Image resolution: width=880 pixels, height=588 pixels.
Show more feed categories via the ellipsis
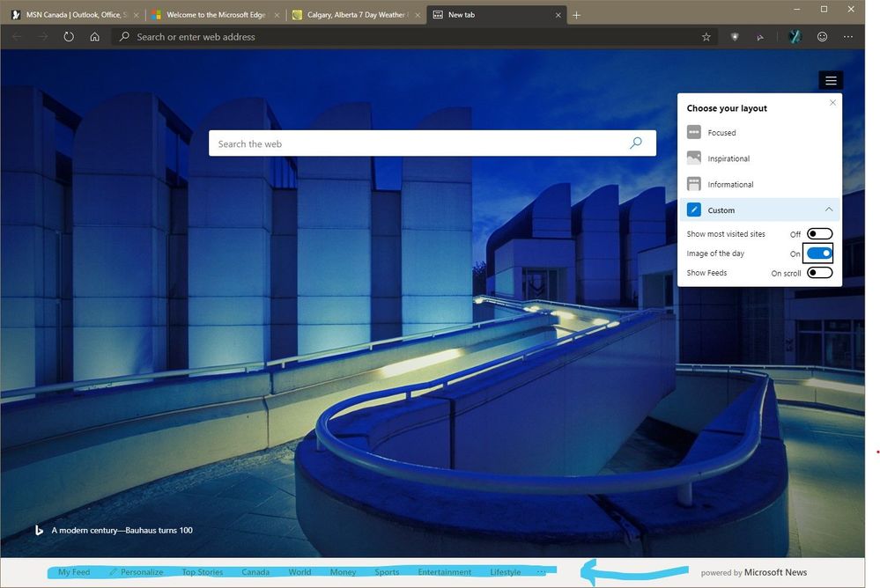[541, 572]
